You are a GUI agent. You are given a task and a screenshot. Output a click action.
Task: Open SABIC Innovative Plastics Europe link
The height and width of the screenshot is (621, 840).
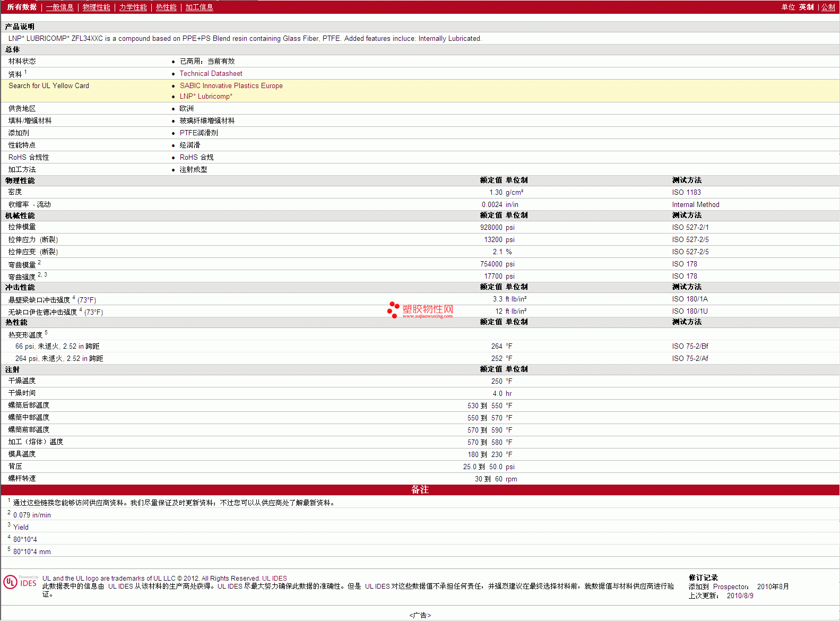[231, 86]
